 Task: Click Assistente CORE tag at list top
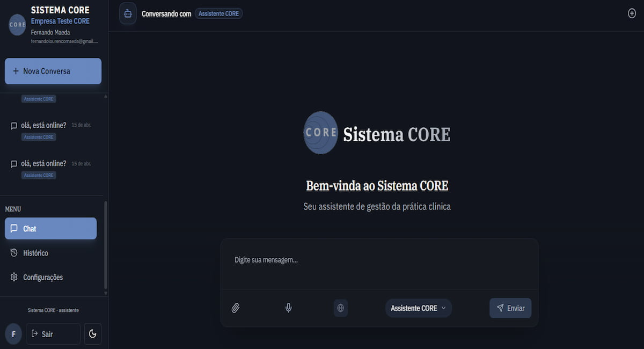tap(39, 99)
